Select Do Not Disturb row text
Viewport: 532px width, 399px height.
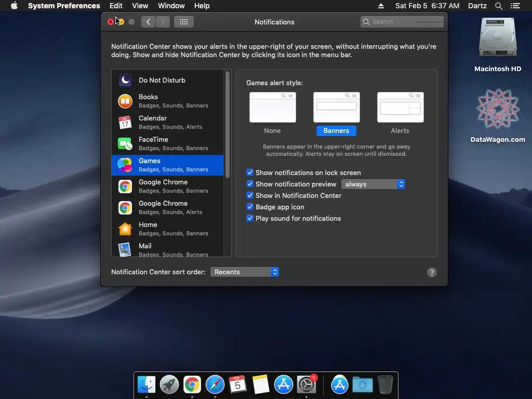(x=162, y=81)
